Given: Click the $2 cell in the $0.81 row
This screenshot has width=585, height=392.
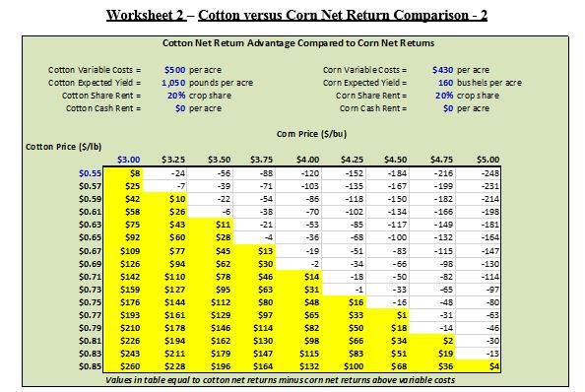Looking at the screenshot, I should click(432, 341).
